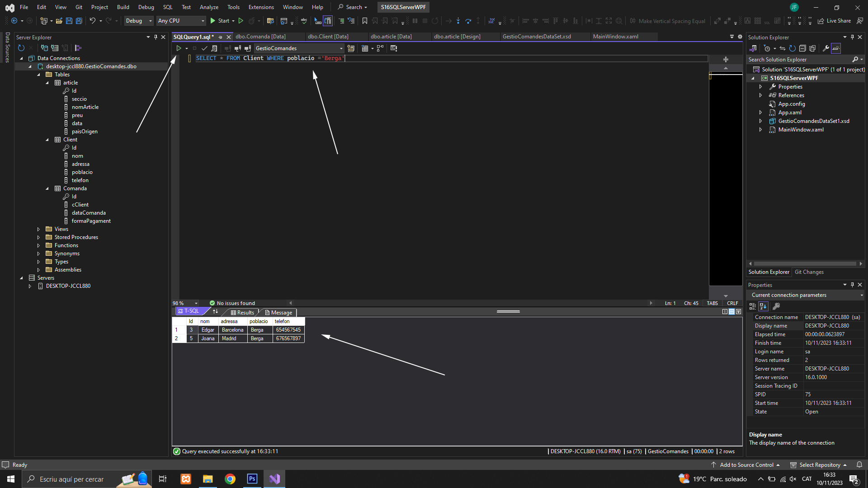The height and width of the screenshot is (488, 868).
Task: Toggle Categorized view in Properties panel
Action: (x=752, y=306)
